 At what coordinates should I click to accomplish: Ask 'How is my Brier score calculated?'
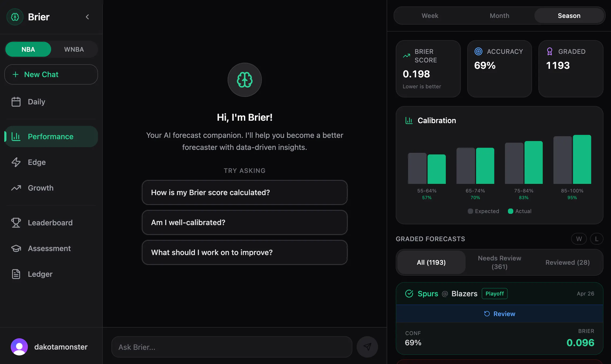click(x=245, y=192)
